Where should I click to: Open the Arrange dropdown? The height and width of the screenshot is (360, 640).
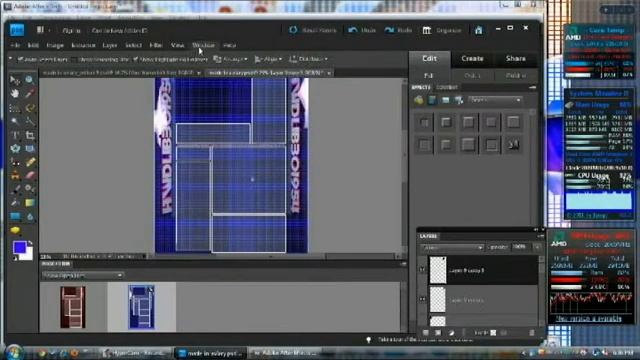(231, 60)
